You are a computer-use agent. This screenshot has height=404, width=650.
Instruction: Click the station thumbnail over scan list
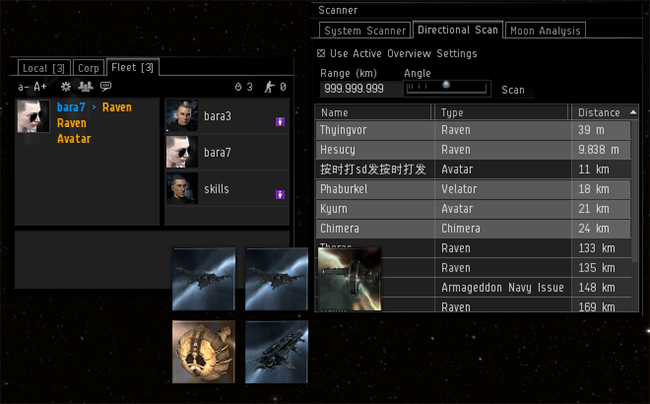click(349, 278)
